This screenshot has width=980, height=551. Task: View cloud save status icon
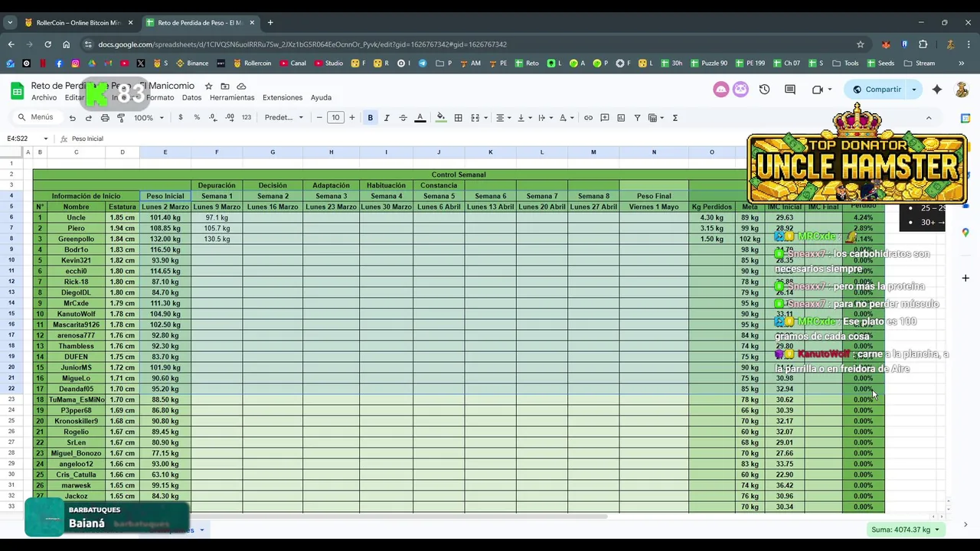click(241, 86)
